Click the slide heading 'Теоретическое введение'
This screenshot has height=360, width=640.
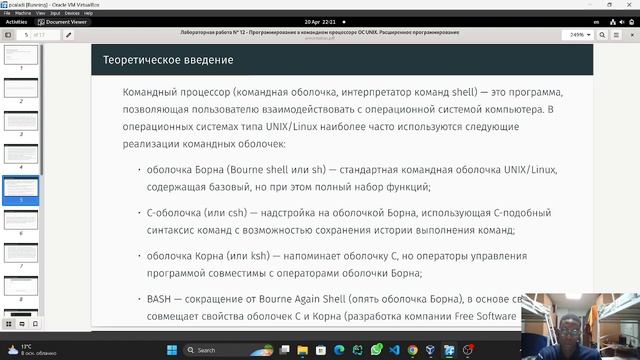pyautogui.click(x=168, y=60)
